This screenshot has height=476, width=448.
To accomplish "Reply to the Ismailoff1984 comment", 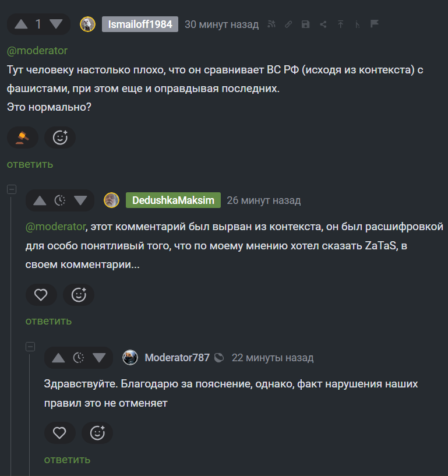I will pos(30,164).
